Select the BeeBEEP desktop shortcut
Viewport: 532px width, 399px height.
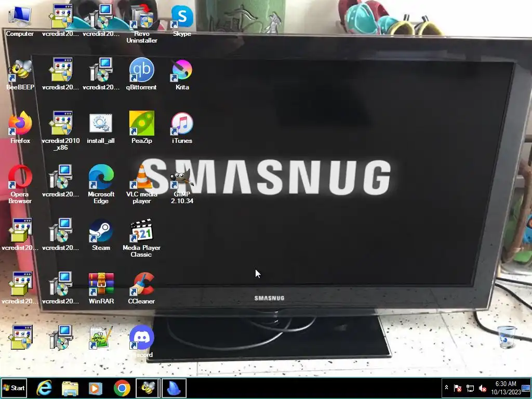tap(20, 75)
